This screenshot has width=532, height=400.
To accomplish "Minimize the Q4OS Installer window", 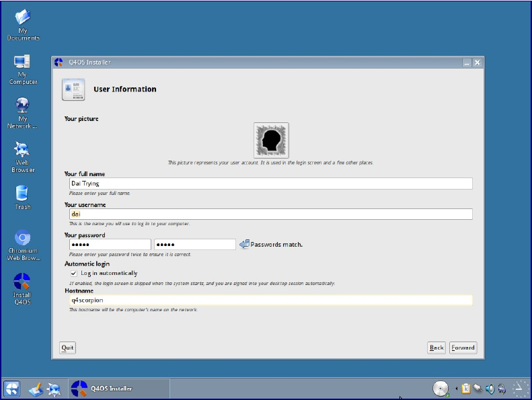I will 467,63.
